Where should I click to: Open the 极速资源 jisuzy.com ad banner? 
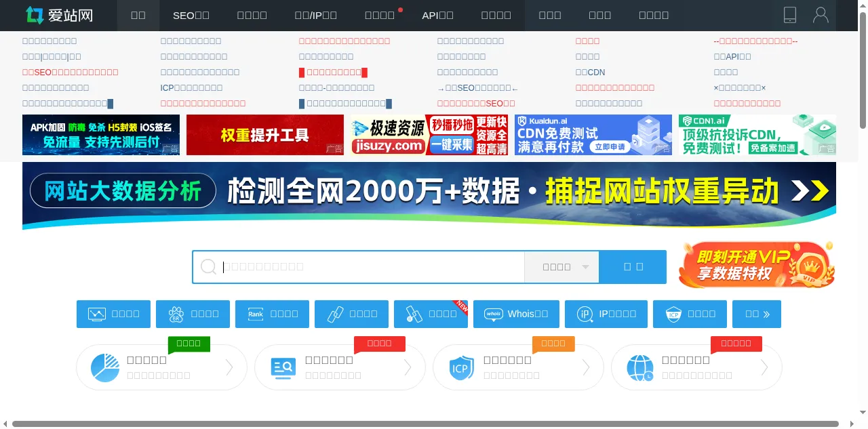(x=429, y=135)
